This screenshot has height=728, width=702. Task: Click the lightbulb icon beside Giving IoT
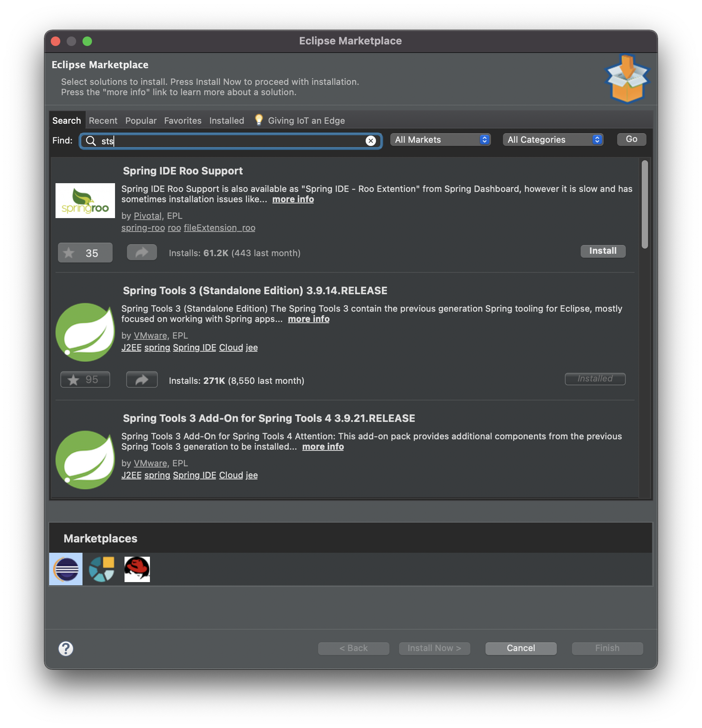(259, 120)
